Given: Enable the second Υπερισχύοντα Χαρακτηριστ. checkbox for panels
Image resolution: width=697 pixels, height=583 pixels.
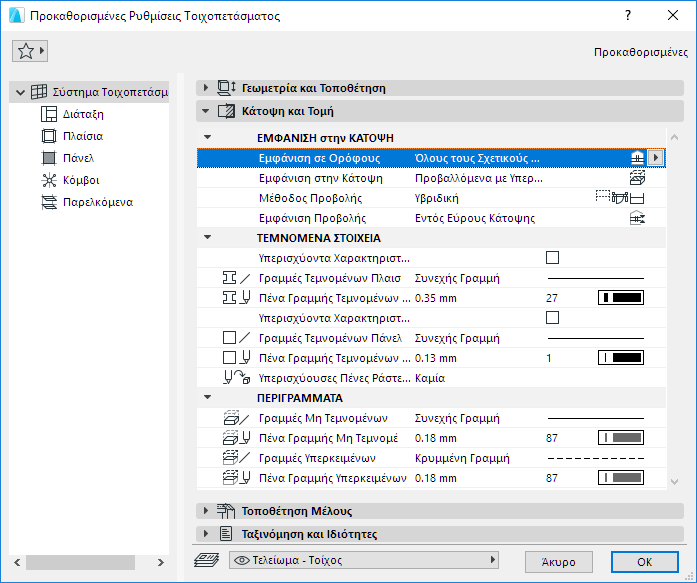Looking at the screenshot, I should point(552,318).
